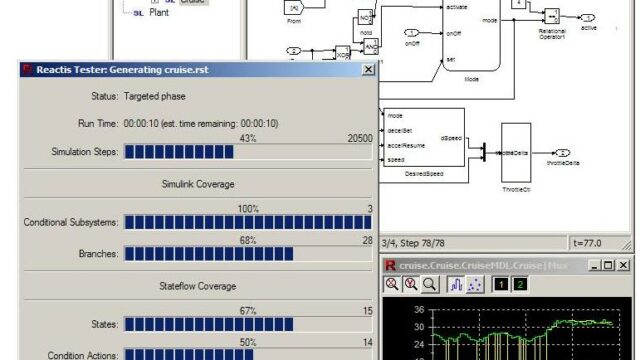
Task: Click the window resize grip by t=77.0
Action: 627,245
